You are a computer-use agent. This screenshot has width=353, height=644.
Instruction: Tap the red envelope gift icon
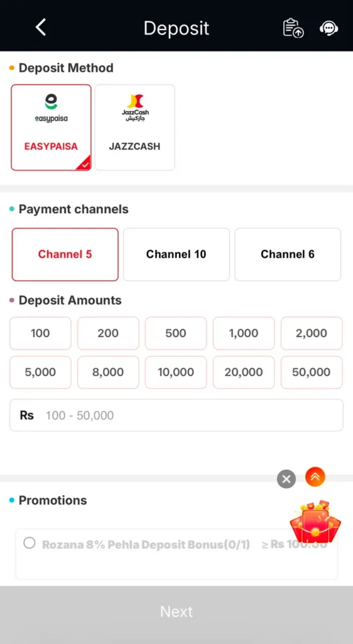click(x=315, y=521)
